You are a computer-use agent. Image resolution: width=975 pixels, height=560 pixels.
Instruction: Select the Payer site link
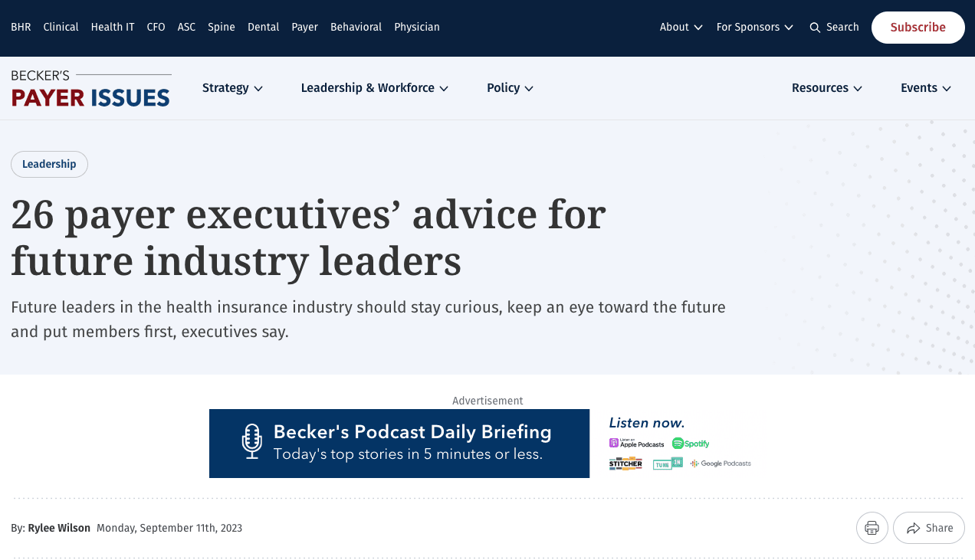tap(304, 27)
